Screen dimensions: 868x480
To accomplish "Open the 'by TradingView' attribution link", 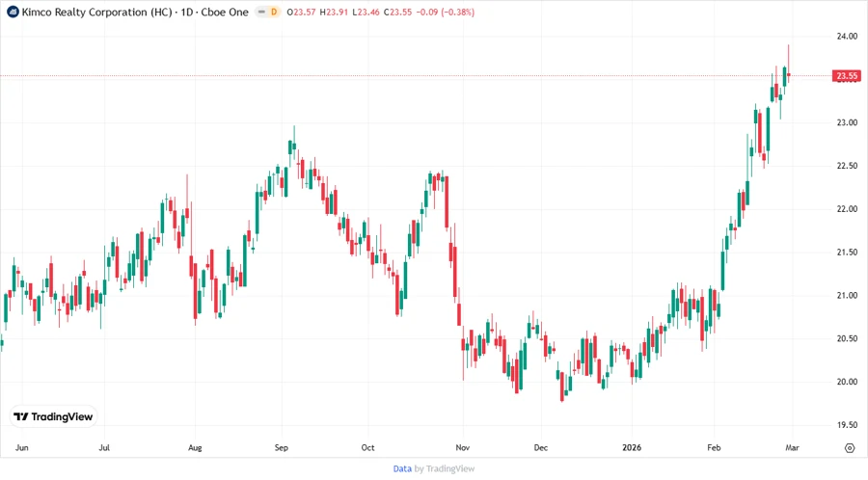I will 445,469.
